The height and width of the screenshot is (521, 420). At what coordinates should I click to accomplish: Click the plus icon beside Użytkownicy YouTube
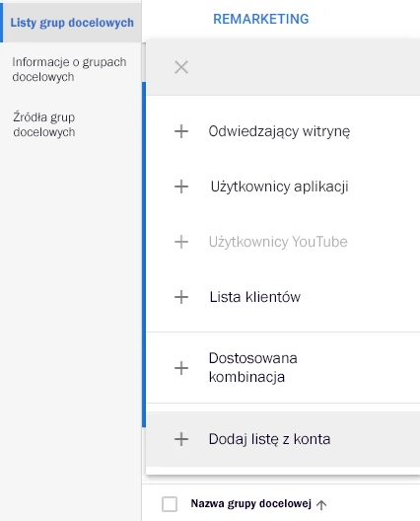tap(181, 242)
